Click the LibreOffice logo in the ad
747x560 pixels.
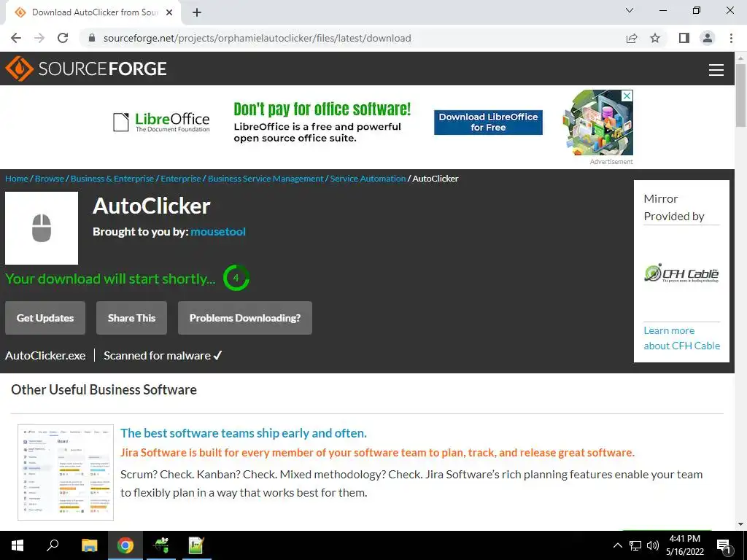161,122
